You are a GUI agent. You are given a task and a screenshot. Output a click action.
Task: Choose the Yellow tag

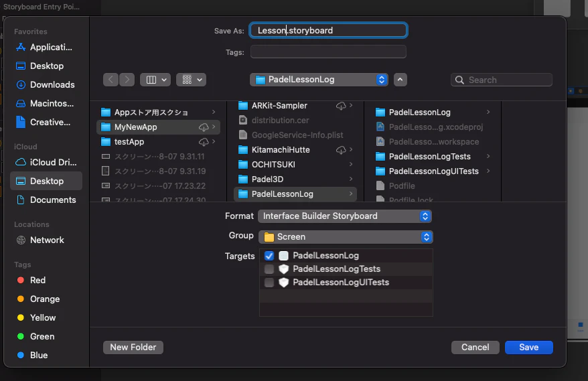[36, 317]
